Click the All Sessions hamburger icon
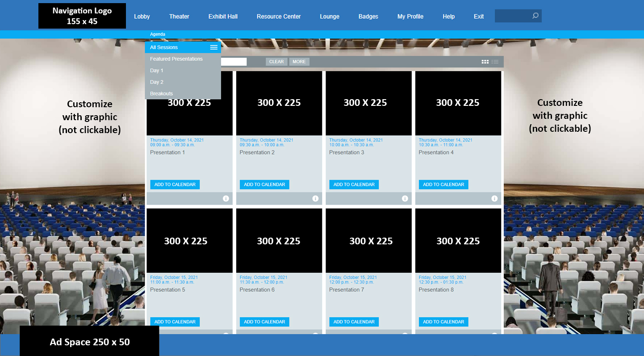 pyautogui.click(x=213, y=47)
